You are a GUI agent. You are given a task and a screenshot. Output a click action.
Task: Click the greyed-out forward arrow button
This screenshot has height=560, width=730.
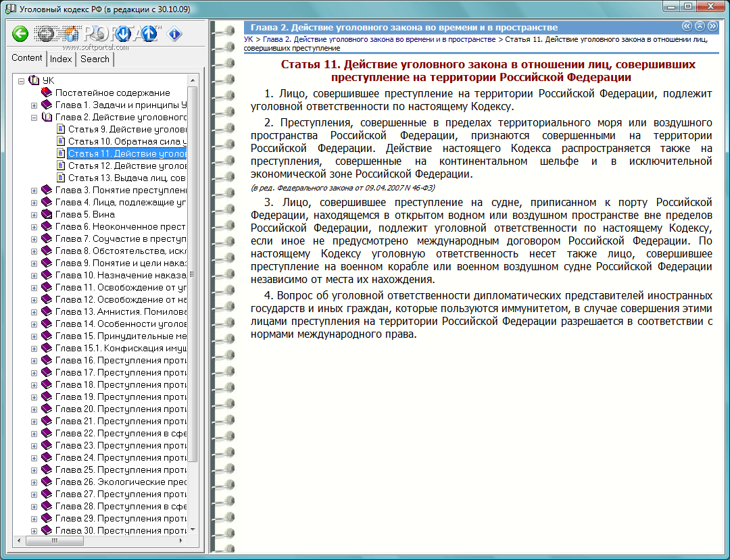[x=45, y=34]
